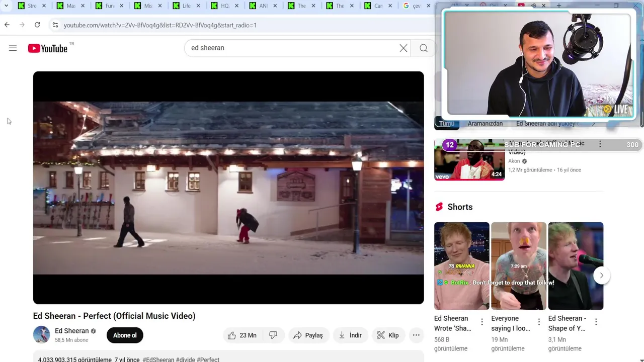The image size is (644, 362).
Task: Click the verified badge beside Ed Sheeran
Action: click(x=93, y=331)
